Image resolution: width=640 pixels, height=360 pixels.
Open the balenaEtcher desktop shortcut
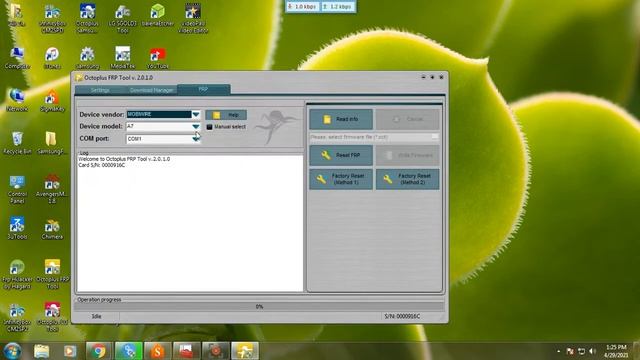pos(158,16)
